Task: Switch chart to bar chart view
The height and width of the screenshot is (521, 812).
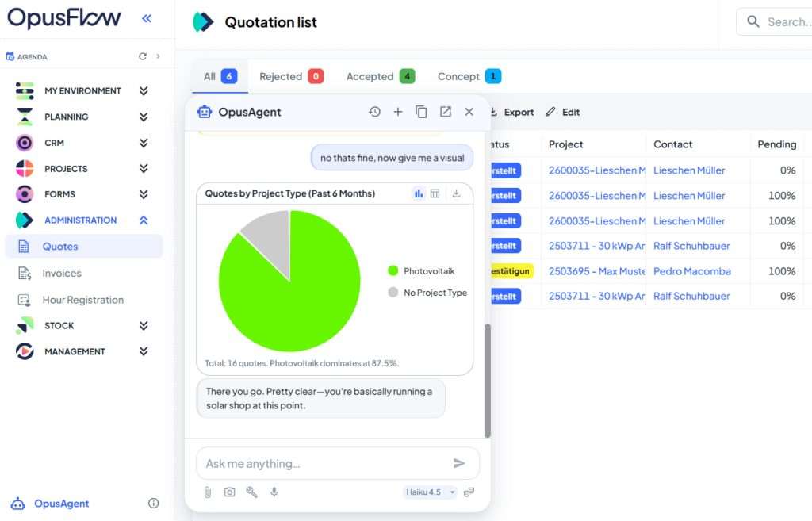Action: click(x=419, y=193)
